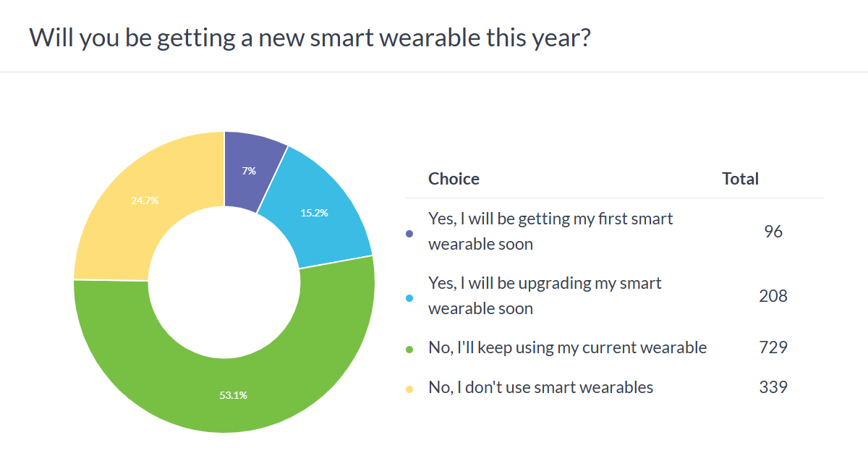Select 'upgrading my smart wearable soon' choice
The width and height of the screenshot is (868, 456).
(x=544, y=295)
